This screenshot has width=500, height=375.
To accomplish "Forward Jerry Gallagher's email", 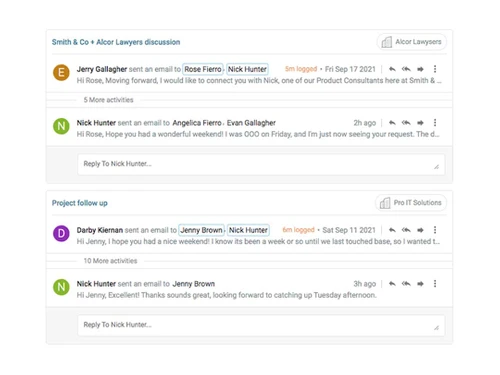I will [x=420, y=69].
